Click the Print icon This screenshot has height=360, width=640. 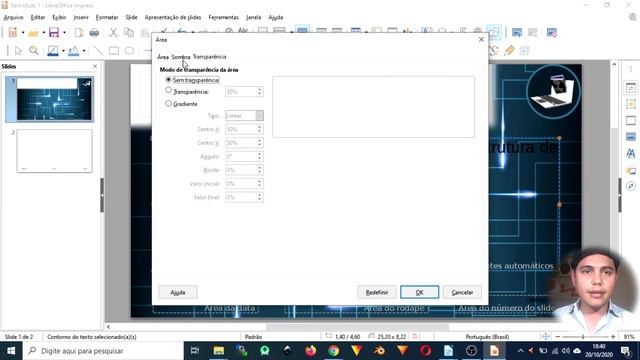coord(94,33)
